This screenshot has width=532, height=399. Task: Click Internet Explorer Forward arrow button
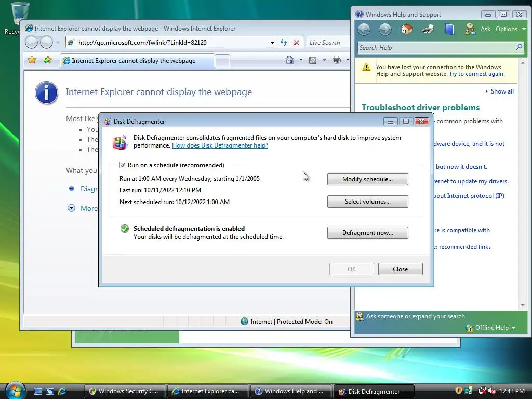pos(46,43)
